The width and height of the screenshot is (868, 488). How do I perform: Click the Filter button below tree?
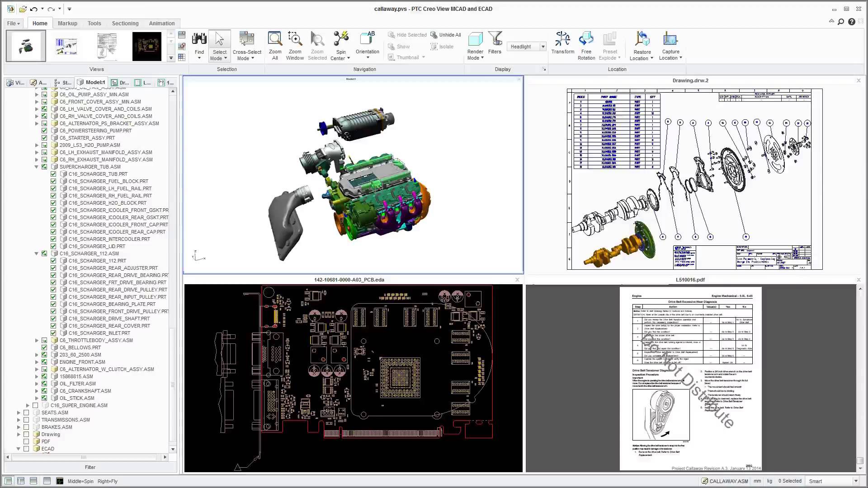[90, 467]
